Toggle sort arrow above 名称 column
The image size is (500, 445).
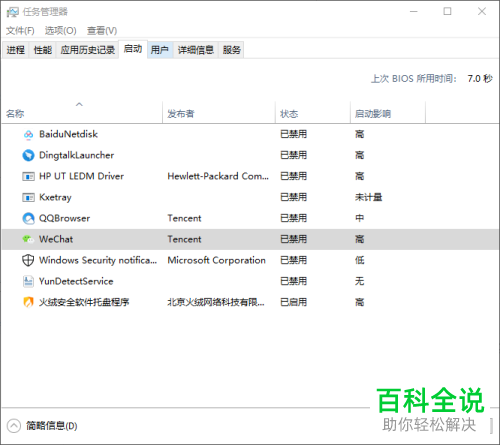click(x=79, y=104)
